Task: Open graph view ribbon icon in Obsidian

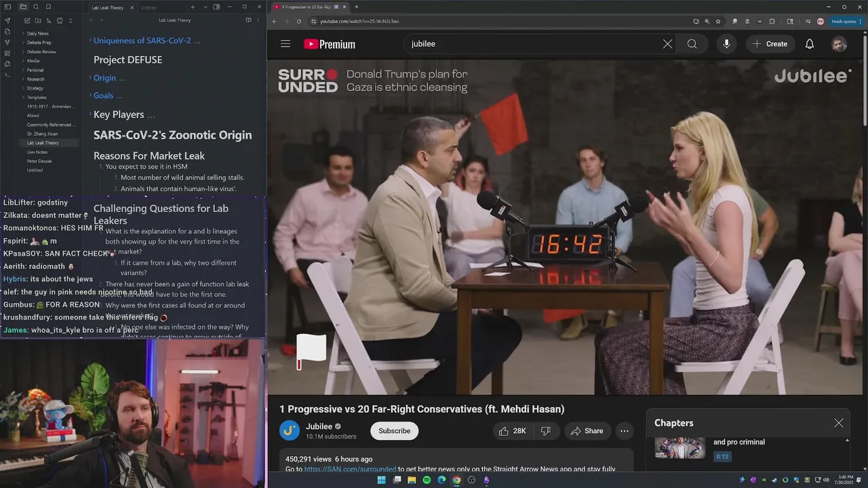Action: (7, 42)
